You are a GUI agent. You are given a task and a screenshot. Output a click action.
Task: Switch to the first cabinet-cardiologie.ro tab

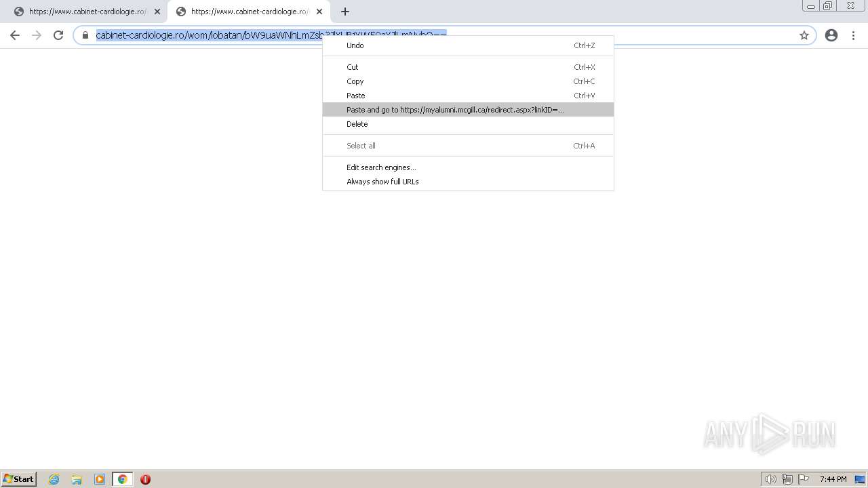pyautogui.click(x=86, y=12)
